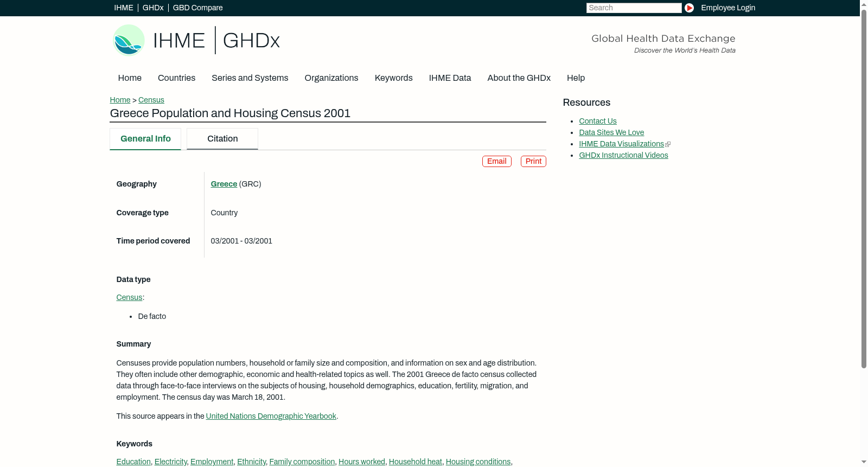Viewport: 868px width, 467px height.
Task: Click the GHDx wordmark in header
Action: click(251, 41)
